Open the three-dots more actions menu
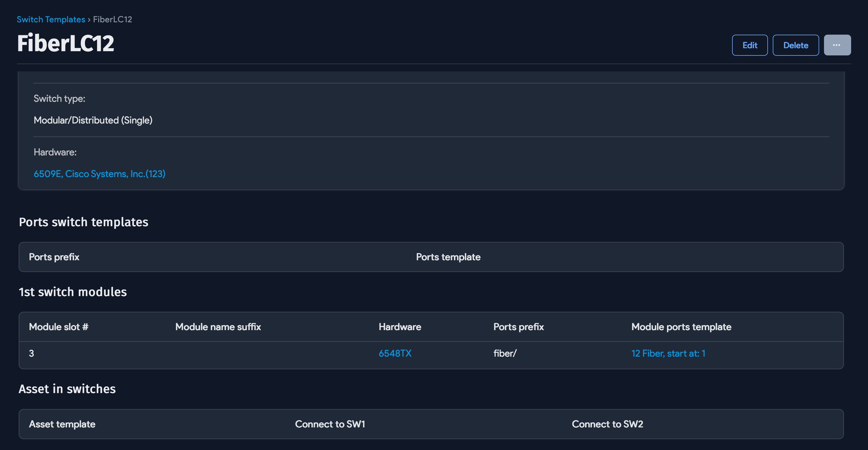 tap(837, 45)
